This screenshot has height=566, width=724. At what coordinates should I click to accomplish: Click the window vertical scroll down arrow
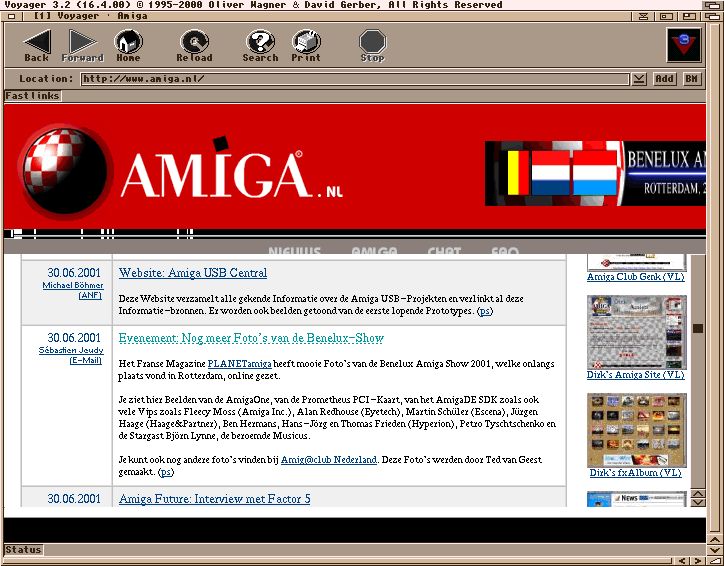coord(715,550)
